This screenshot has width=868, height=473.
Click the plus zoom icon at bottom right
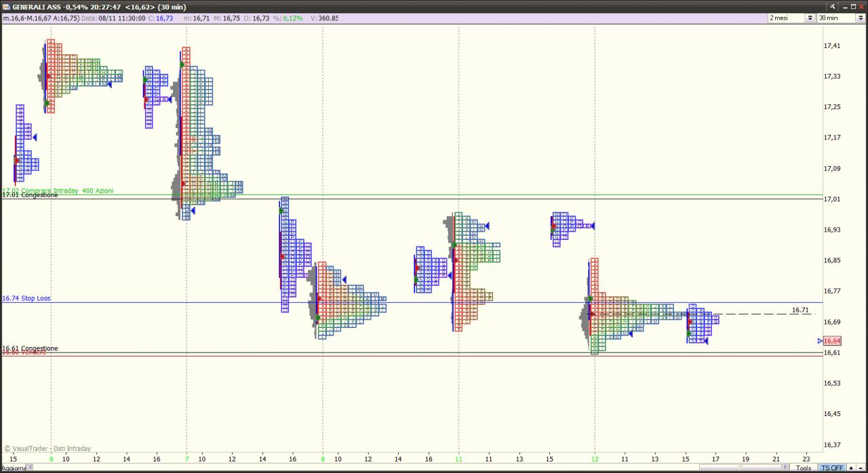pyautogui.click(x=851, y=468)
